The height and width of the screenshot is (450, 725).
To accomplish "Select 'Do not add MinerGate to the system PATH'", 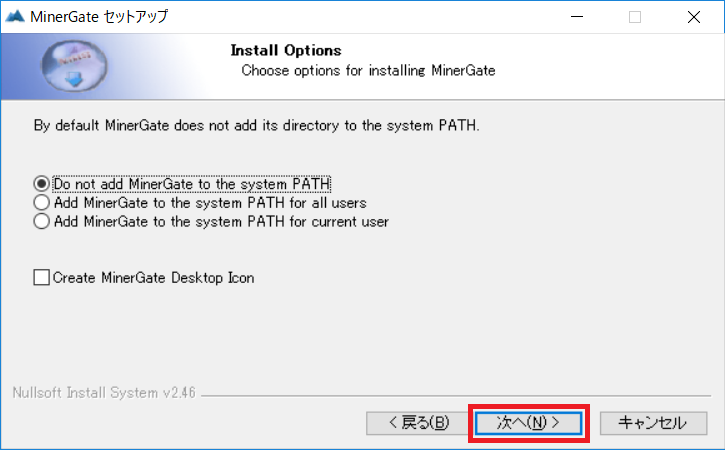I will 42,184.
